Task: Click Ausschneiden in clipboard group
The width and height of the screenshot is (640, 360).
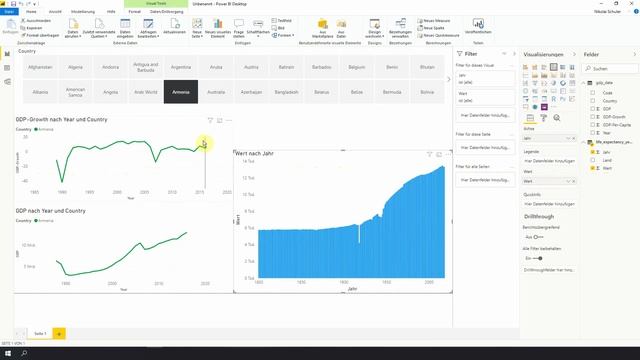Action: [x=36, y=20]
